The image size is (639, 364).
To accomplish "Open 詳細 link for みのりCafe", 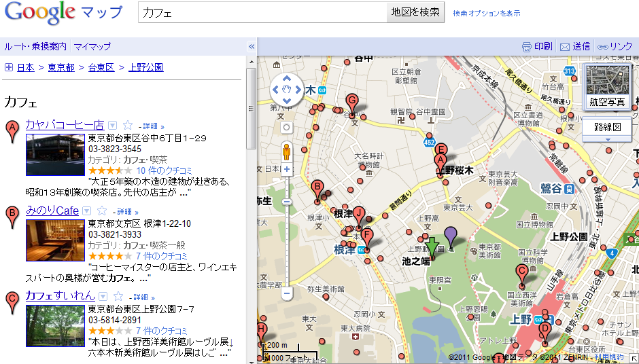I will pyautogui.click(x=128, y=212).
